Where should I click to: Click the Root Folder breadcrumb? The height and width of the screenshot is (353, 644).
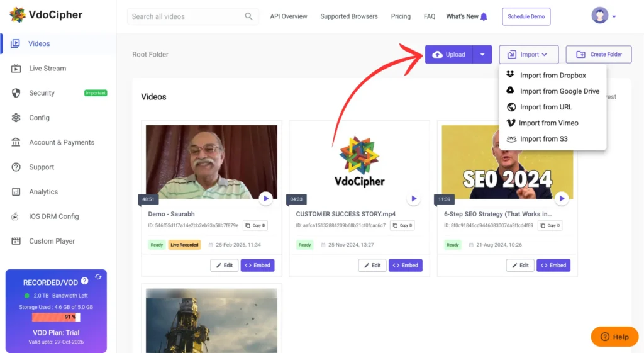pyautogui.click(x=150, y=54)
